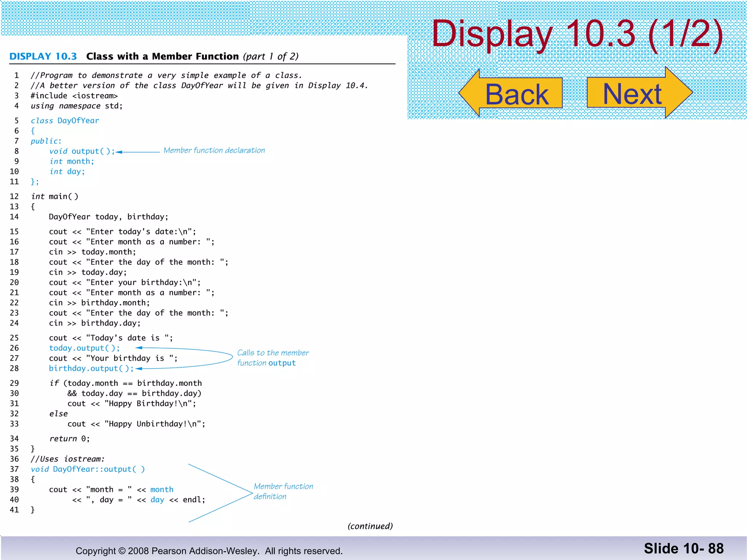Click the 'int day;' member line
The height and width of the screenshot is (560, 747).
coord(67,172)
